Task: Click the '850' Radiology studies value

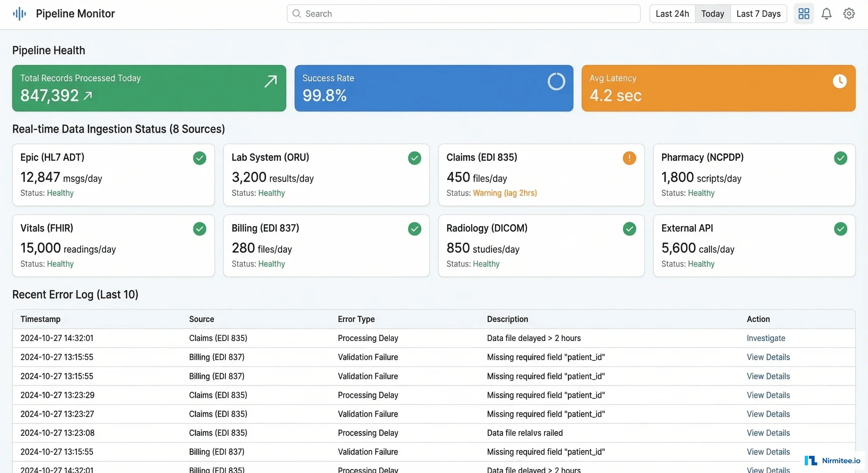Action: click(x=458, y=248)
